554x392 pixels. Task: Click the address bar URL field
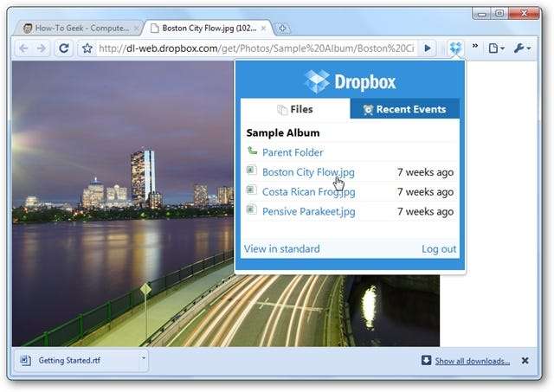(x=256, y=48)
